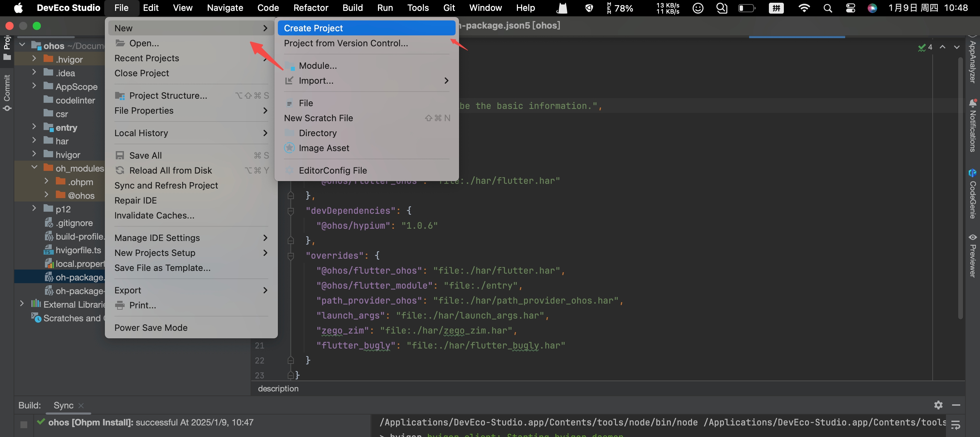Click Invalidate Caches in File menu
The height and width of the screenshot is (437, 980).
pos(191,215)
